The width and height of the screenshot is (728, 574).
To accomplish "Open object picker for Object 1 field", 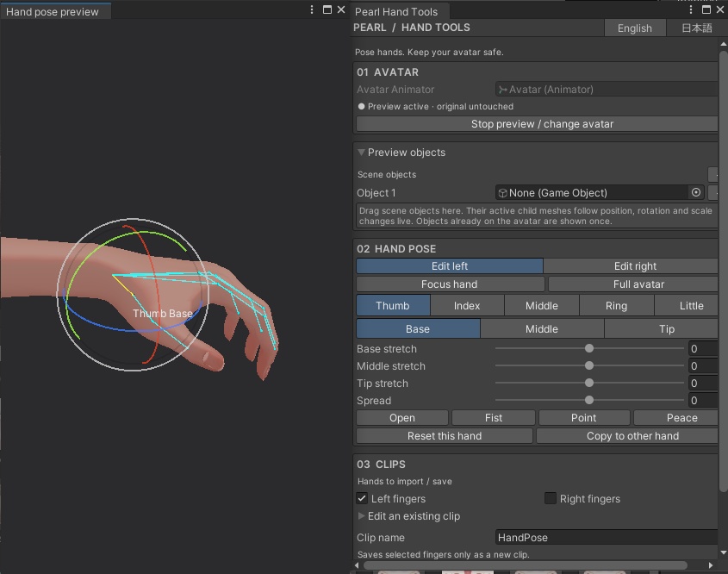I will (696, 192).
